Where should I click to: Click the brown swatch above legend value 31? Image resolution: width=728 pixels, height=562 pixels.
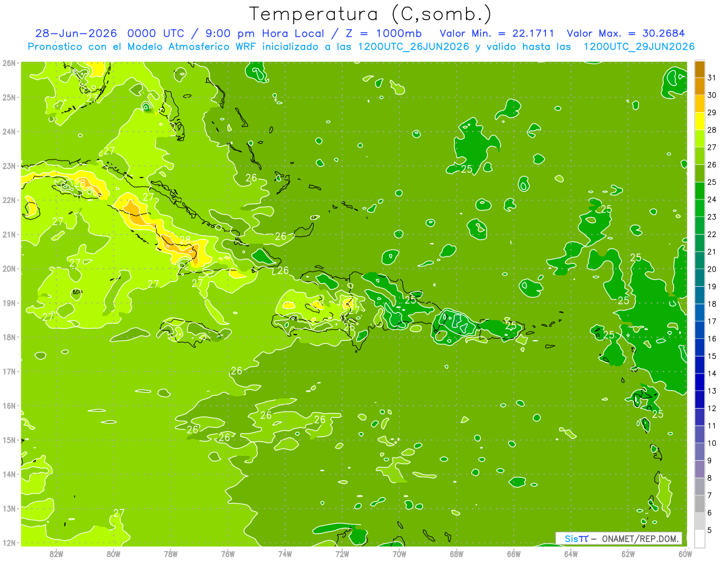click(x=699, y=69)
